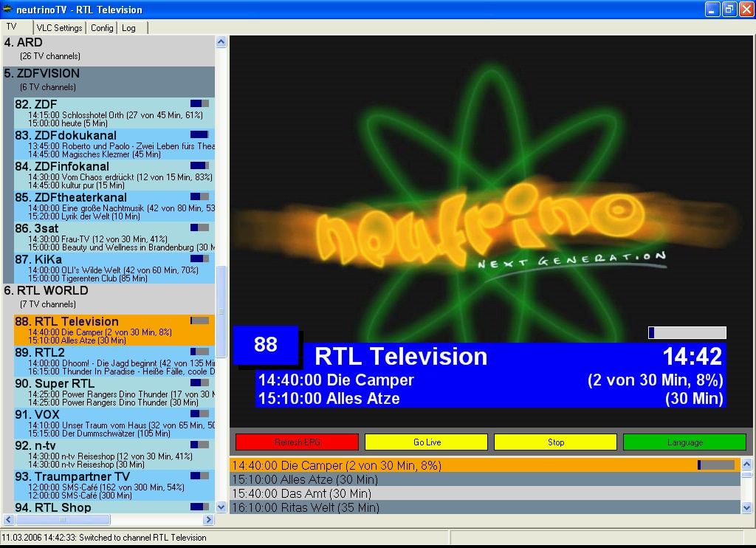The height and width of the screenshot is (548, 756).
Task: Click the yellow Stop button
Action: coord(555,442)
